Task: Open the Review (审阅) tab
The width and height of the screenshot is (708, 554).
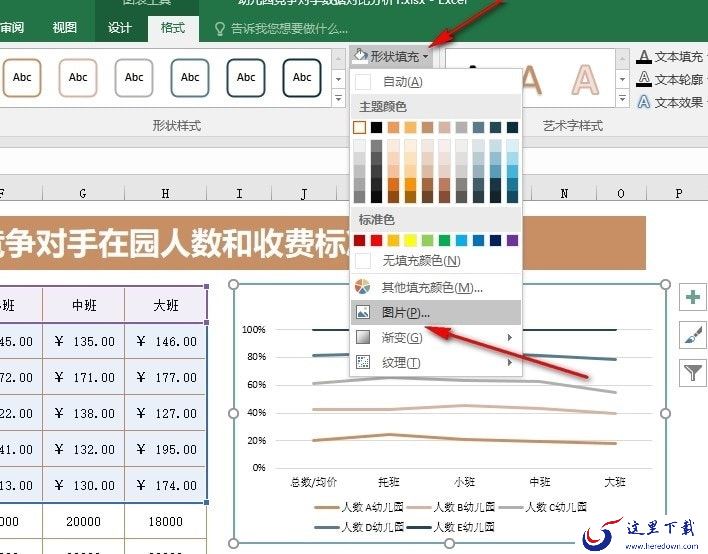Action: tap(12, 28)
